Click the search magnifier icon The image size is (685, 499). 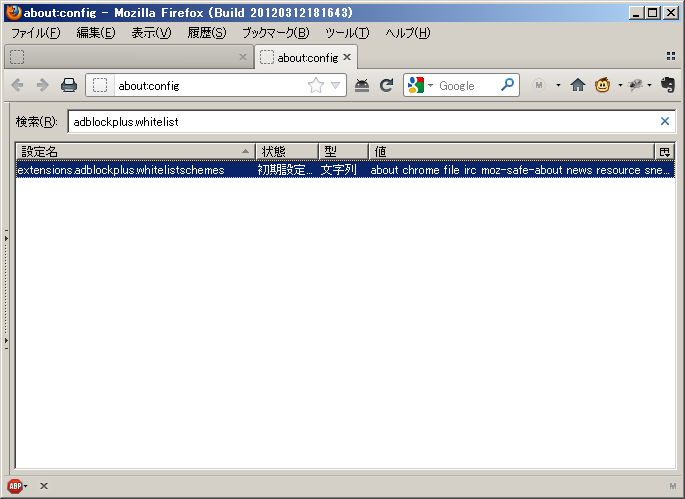tap(507, 85)
